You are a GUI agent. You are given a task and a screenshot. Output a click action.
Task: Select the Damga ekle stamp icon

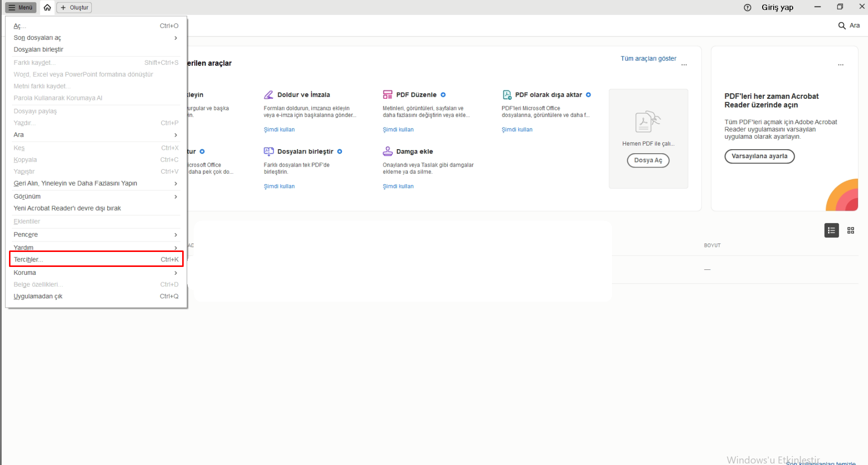click(x=387, y=151)
